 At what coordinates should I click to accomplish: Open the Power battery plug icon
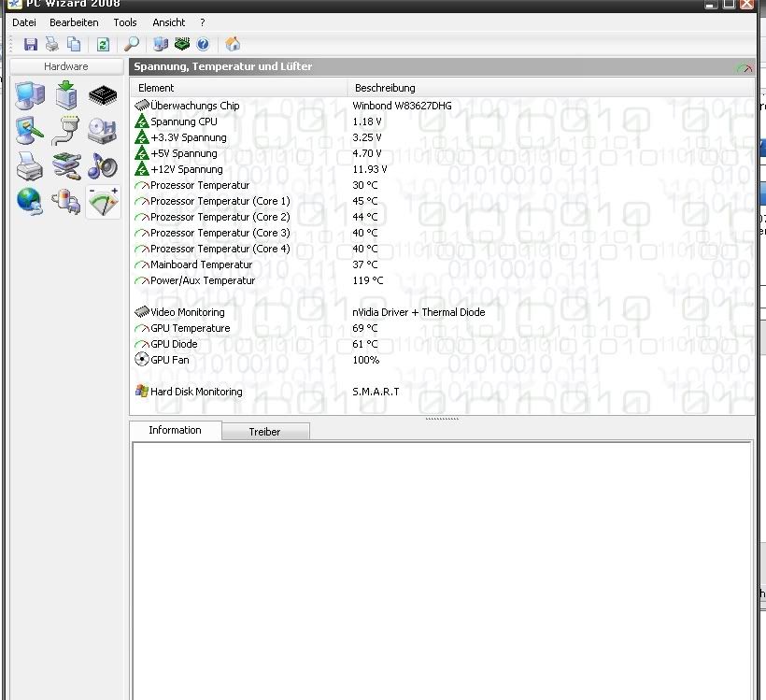pos(66,201)
